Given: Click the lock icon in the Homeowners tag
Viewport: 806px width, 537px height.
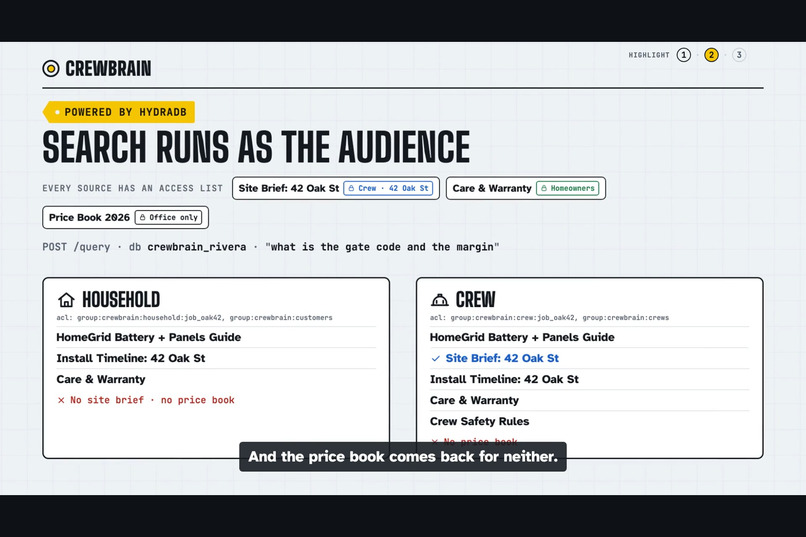Looking at the screenshot, I should pos(544,188).
